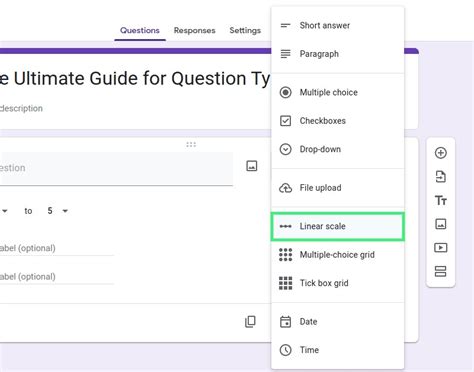Click the Add question plus icon
Image resolution: width=474 pixels, height=372 pixels.
coord(441,153)
